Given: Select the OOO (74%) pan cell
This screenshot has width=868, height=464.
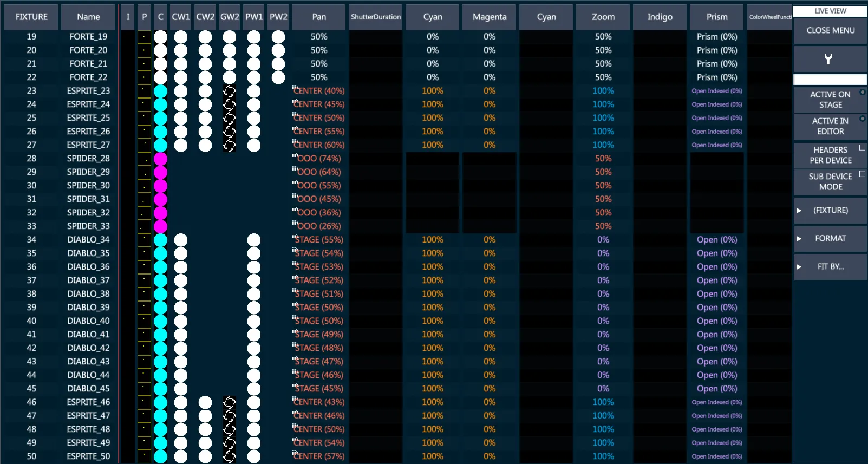Looking at the screenshot, I should click(319, 159).
